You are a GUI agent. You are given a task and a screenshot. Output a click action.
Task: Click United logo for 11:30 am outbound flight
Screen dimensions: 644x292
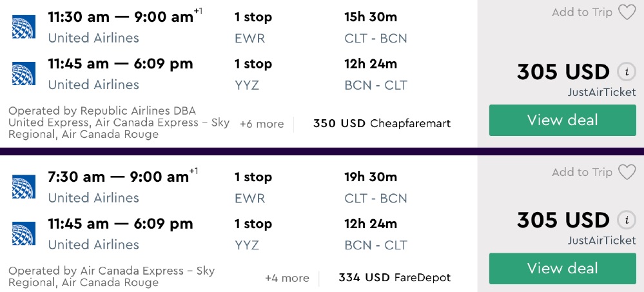23,26
